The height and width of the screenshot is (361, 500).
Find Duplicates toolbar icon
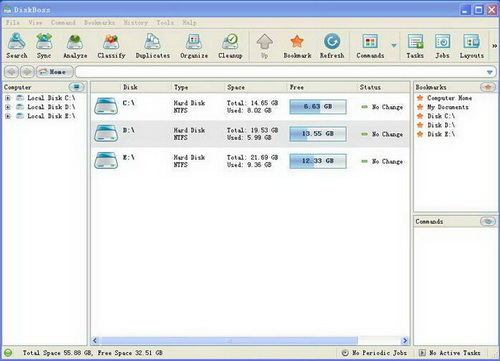point(153,46)
